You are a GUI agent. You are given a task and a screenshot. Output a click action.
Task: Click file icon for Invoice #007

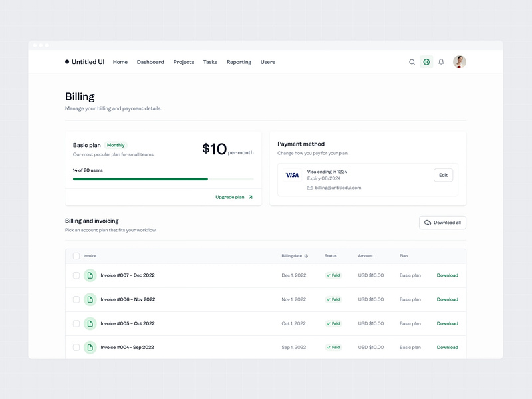(90, 275)
